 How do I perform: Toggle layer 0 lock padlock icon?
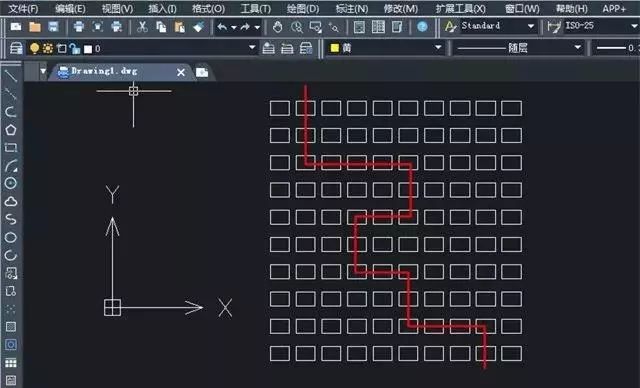[x=75, y=49]
